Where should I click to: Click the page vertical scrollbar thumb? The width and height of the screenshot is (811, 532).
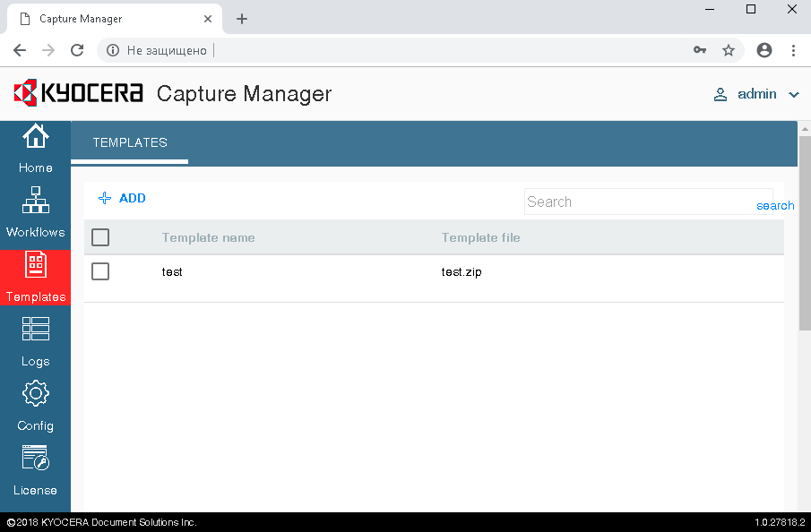pyautogui.click(x=805, y=233)
